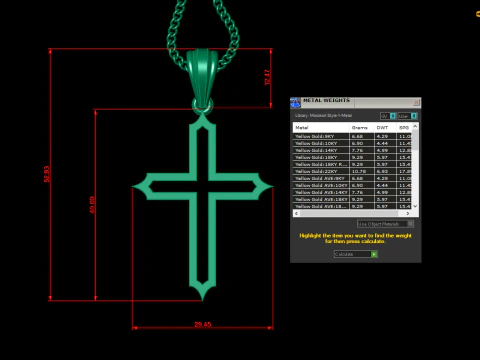Image resolution: width=480 pixels, height=360 pixels.
Task: Click the 52.83 height dimension label
Action: [x=47, y=174]
